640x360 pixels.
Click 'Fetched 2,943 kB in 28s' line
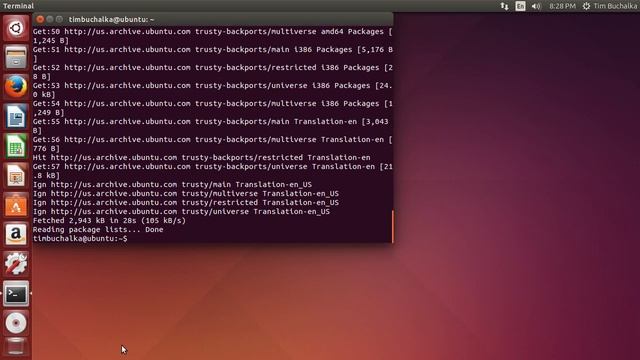coord(109,220)
